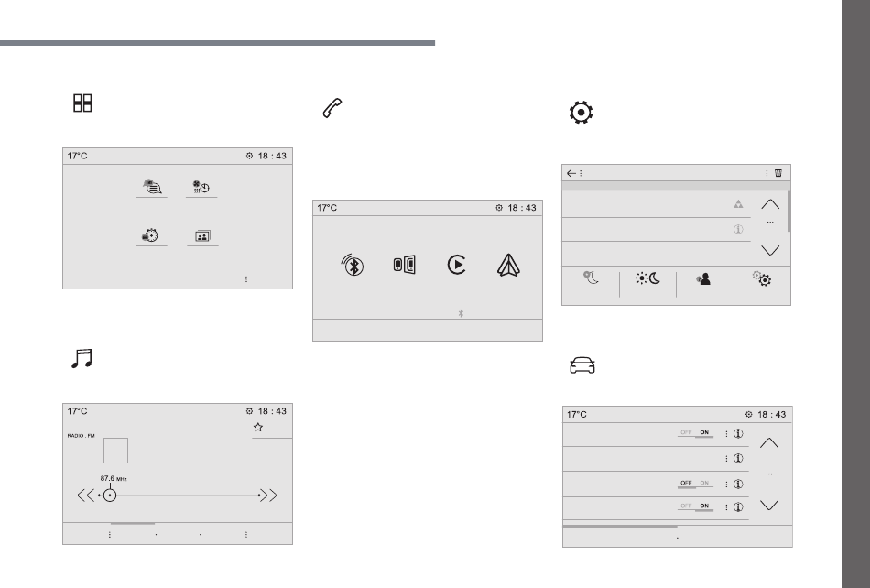
Task: Open the user profile settings icon
Action: (x=703, y=279)
